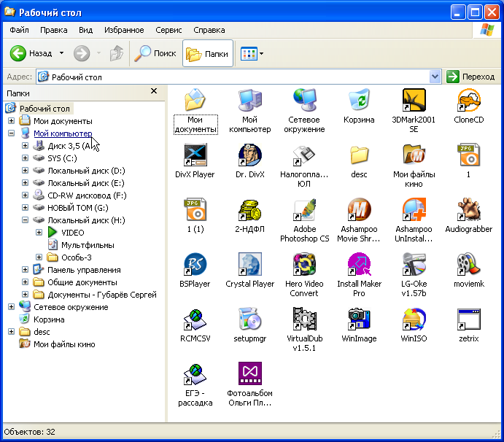Screen dimensions: 504x442
Task: Open the address bar dropdown arrow
Action: coord(435,77)
